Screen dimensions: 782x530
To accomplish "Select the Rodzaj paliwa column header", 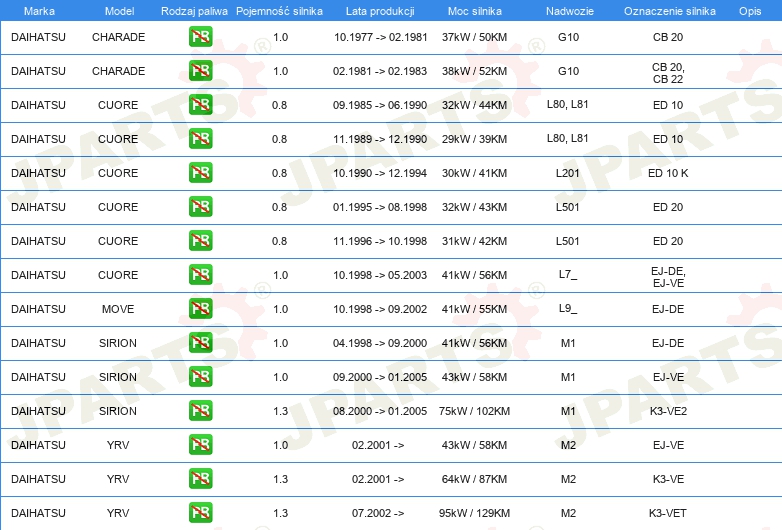I will [194, 11].
